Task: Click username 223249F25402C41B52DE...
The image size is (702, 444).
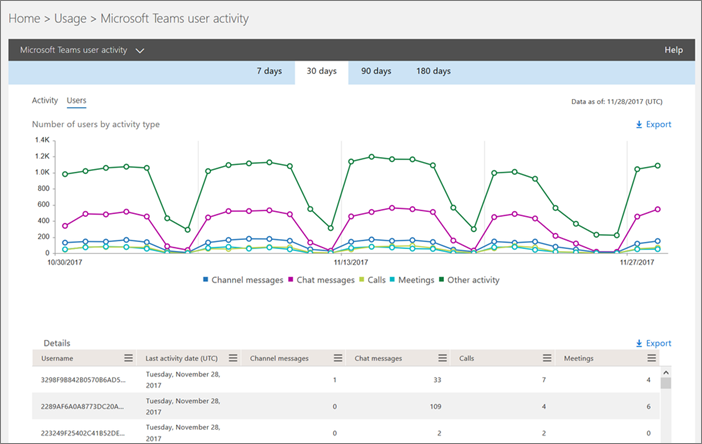Action: (x=83, y=433)
